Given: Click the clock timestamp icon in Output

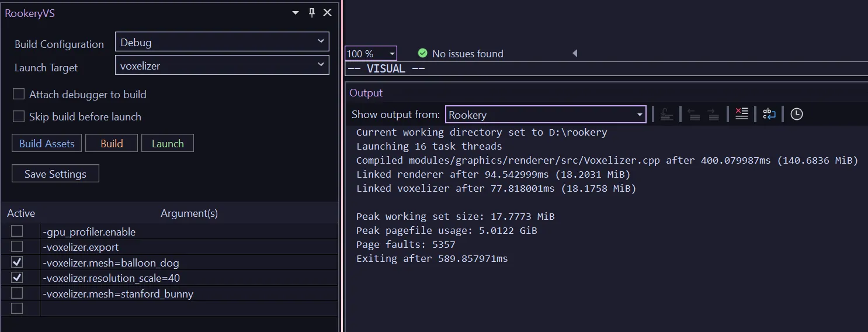Looking at the screenshot, I should coord(797,115).
